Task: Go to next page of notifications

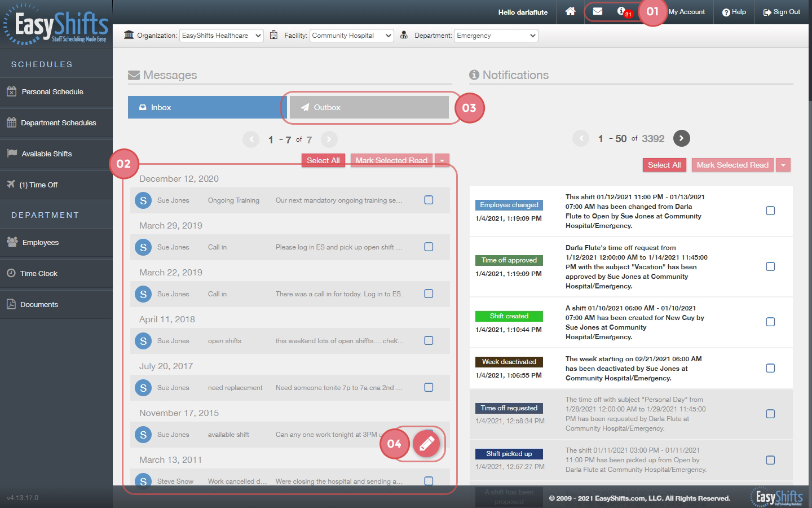Action: [x=682, y=138]
